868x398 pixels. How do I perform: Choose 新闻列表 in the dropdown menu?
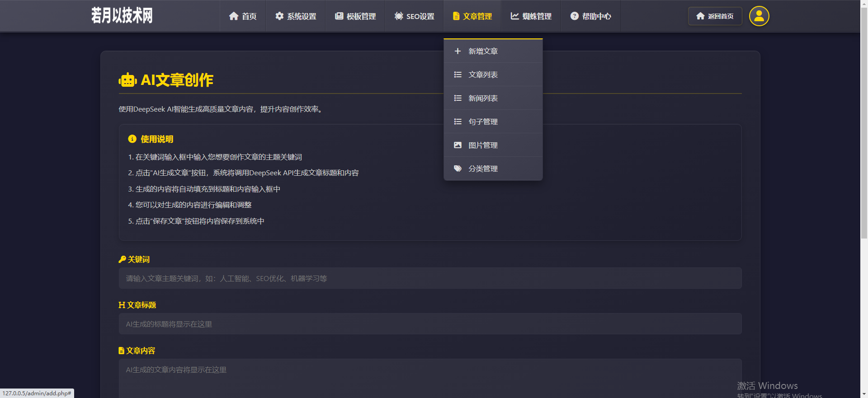click(483, 98)
